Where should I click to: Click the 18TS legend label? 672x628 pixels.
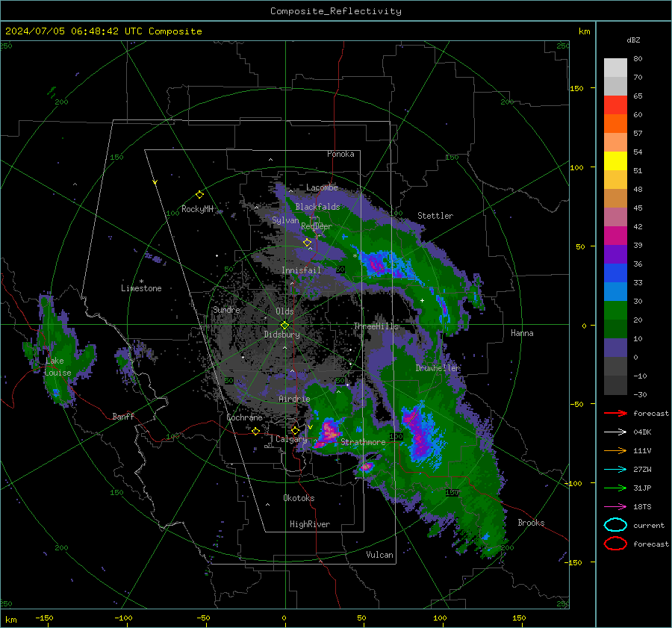pos(642,507)
